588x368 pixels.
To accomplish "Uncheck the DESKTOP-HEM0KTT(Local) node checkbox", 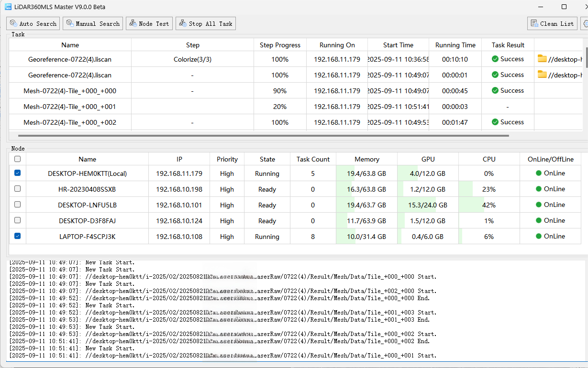I will [x=18, y=173].
